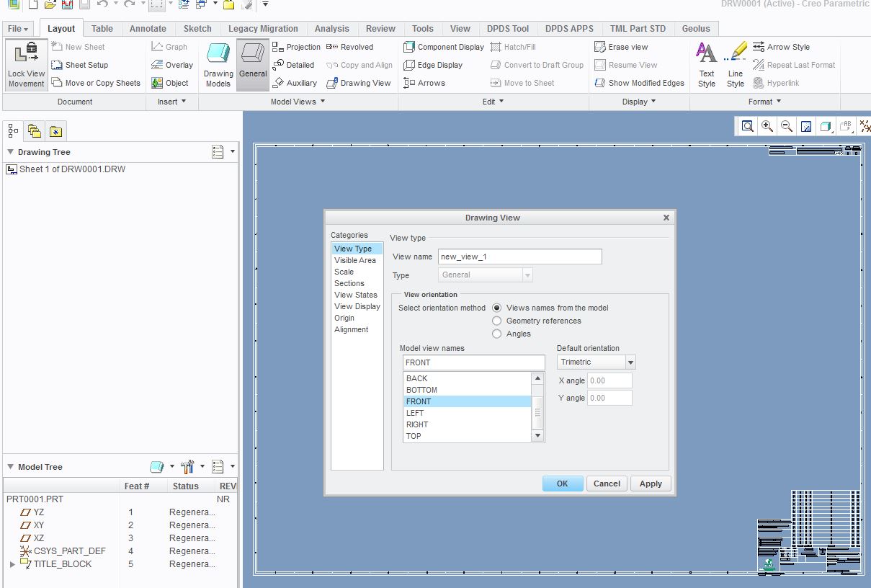Open Arrow Style
The width and height of the screenshot is (871, 588).
pos(782,47)
